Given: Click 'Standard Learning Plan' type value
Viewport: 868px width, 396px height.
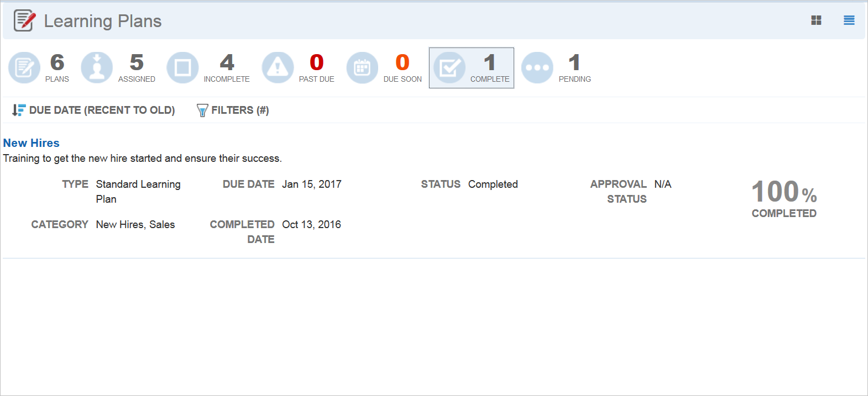Looking at the screenshot, I should coord(138,192).
